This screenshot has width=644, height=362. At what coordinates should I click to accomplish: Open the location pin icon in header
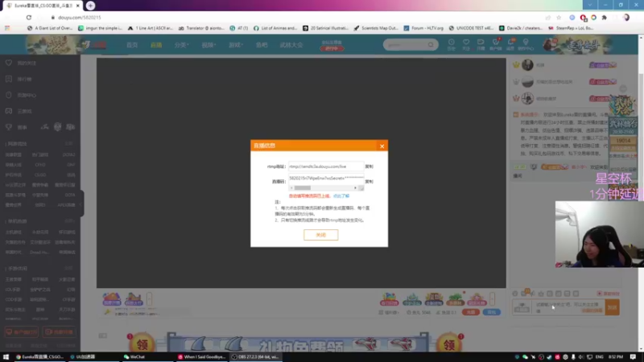526,44
